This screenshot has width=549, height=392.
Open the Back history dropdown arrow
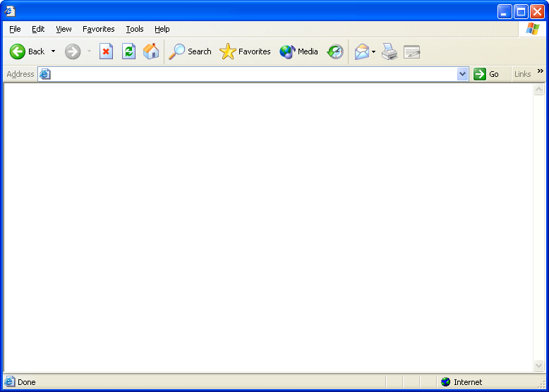[53, 51]
